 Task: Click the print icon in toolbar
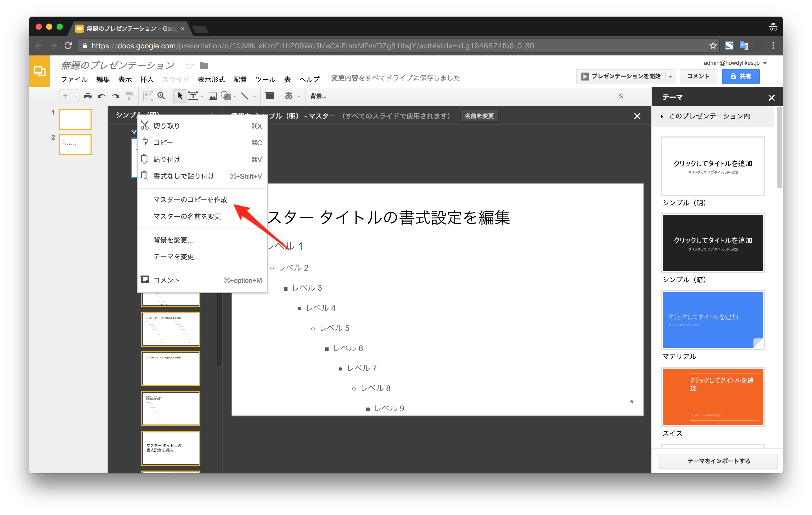point(88,96)
